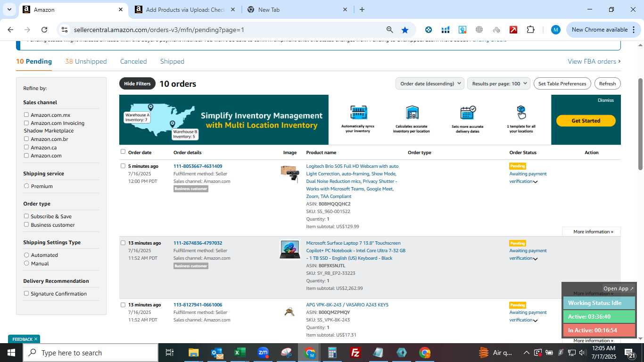Click the Type here to search box

(x=91, y=353)
